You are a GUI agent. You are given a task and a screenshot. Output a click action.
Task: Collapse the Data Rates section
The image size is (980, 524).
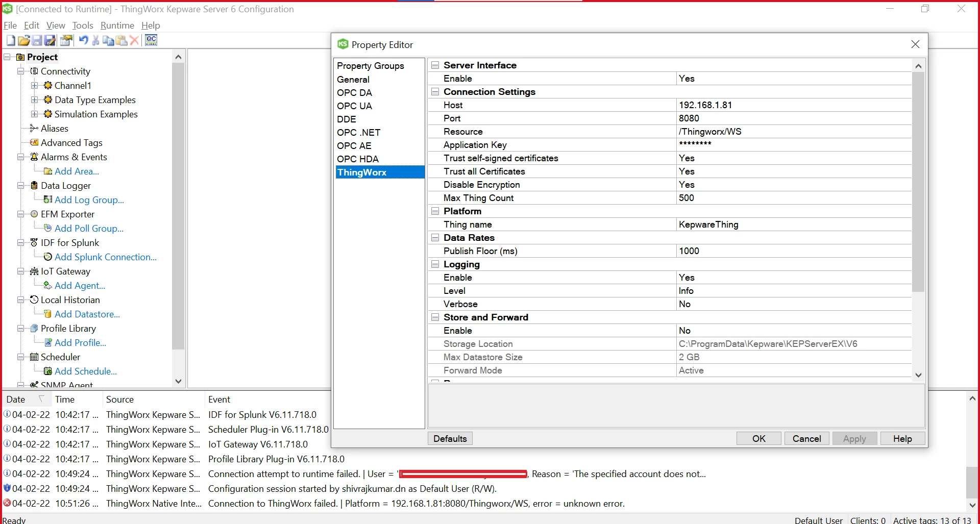435,237
